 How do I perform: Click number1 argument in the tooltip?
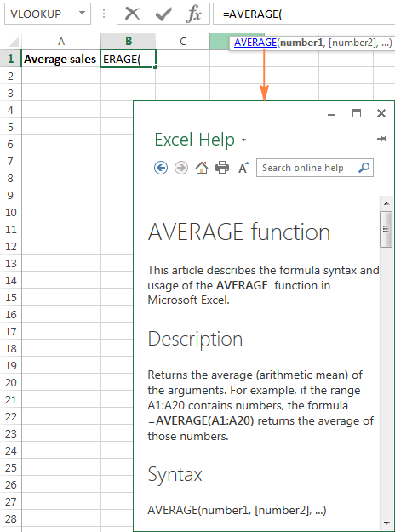[301, 43]
